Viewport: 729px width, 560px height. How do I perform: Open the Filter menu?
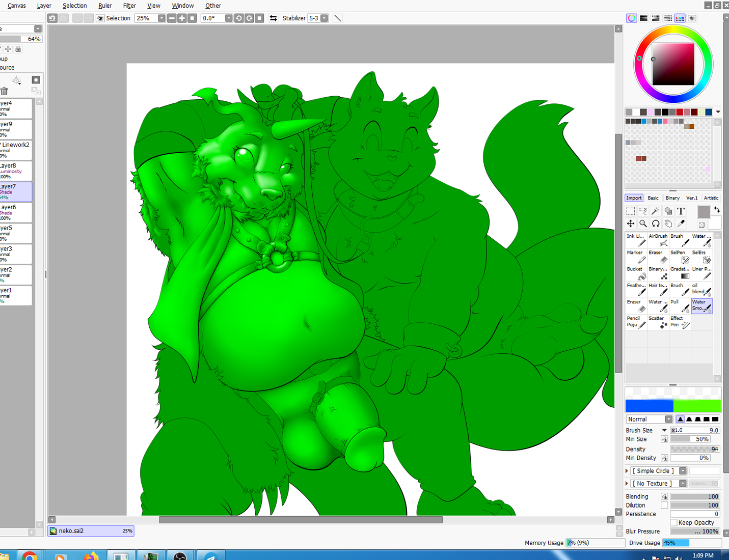click(129, 6)
